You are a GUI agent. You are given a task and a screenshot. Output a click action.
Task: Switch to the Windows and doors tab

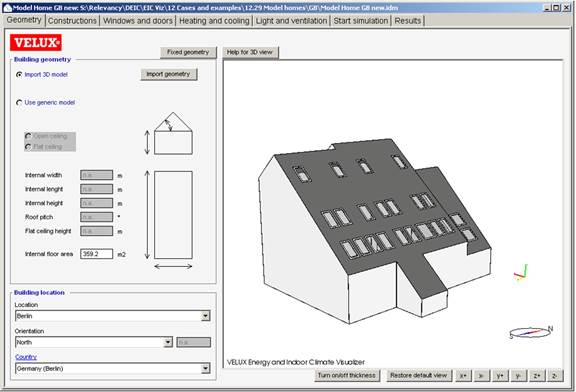[x=138, y=21]
